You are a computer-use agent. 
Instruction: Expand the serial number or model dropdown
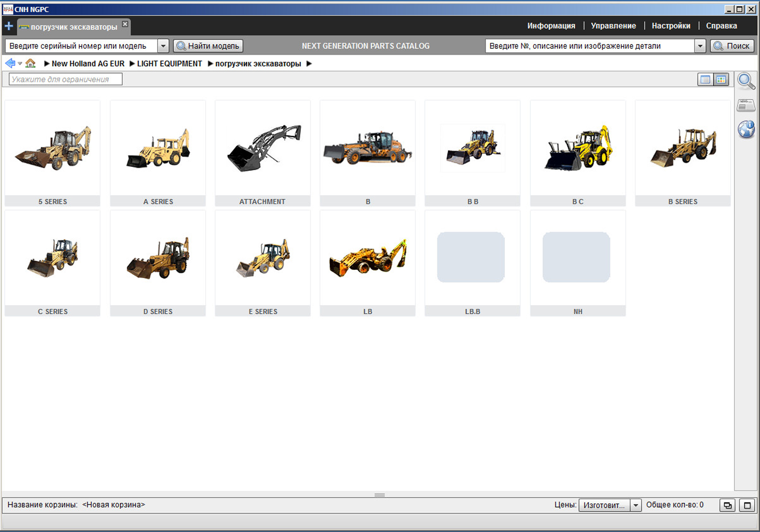click(x=163, y=46)
